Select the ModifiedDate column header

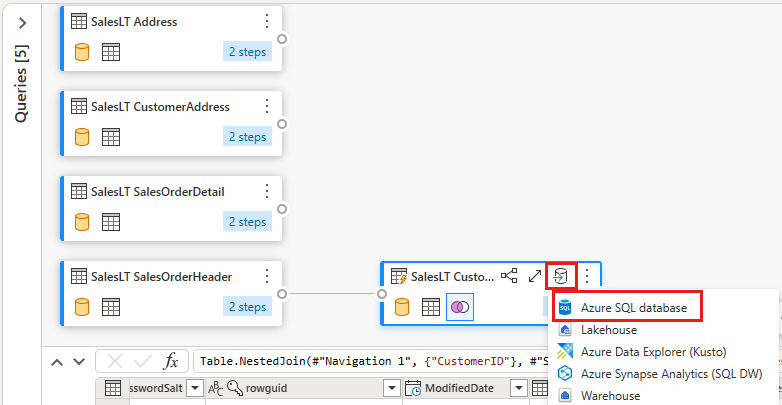tap(466, 388)
